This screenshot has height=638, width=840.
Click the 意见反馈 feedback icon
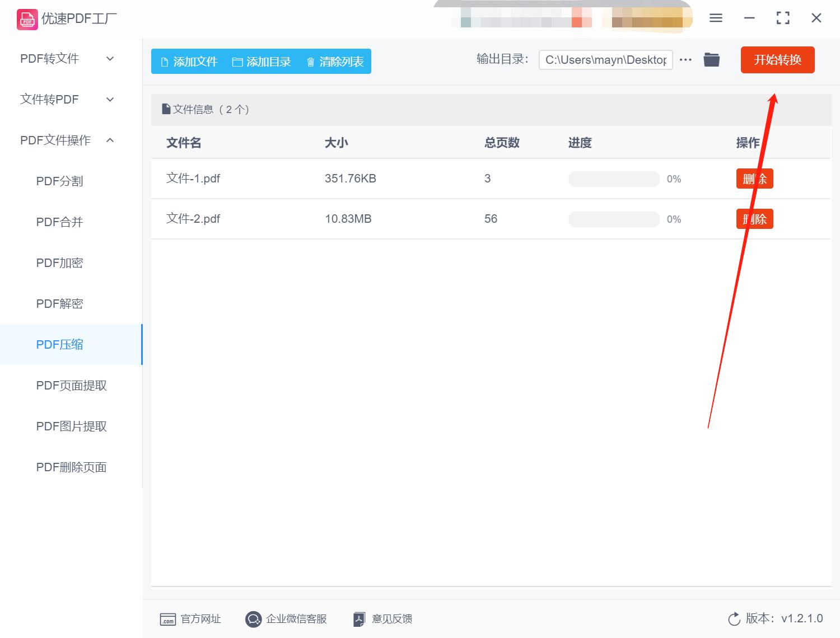(x=359, y=619)
